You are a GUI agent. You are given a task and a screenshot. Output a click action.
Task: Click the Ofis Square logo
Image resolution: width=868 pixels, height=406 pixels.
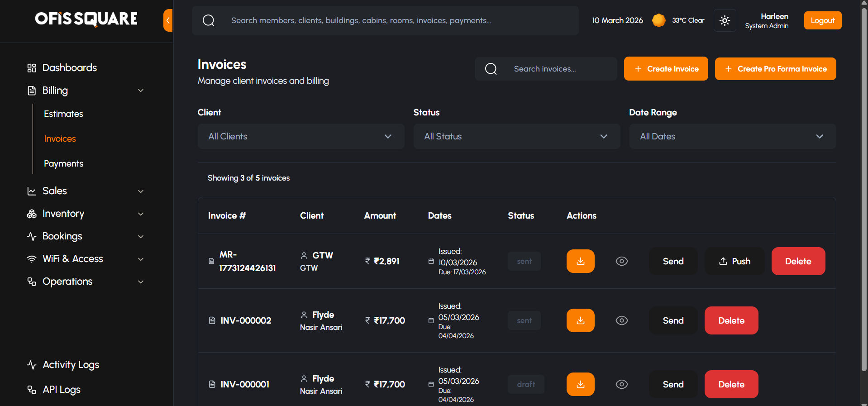[86, 19]
